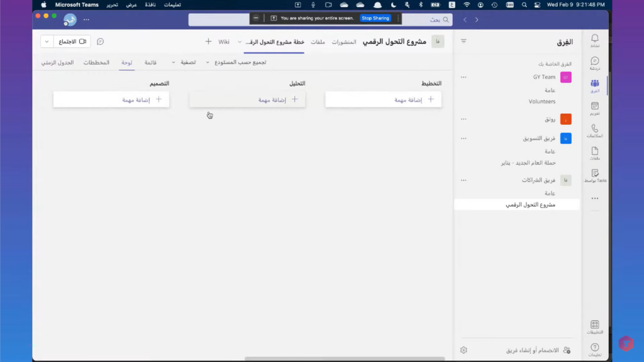Go back with navigation arrow
This screenshot has height=362, width=644.
point(465,19)
